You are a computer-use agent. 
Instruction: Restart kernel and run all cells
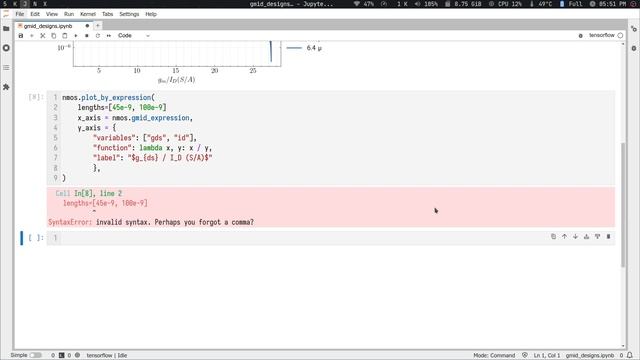[x=109, y=36]
